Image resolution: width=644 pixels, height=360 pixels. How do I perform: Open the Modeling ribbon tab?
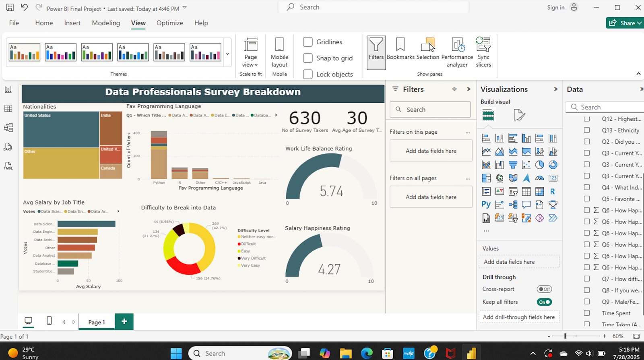pyautogui.click(x=106, y=23)
